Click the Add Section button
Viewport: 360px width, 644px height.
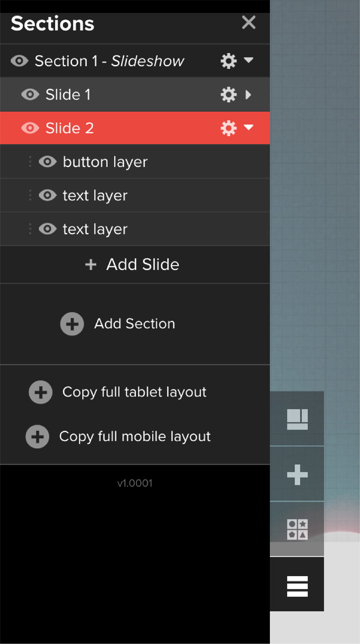(118, 324)
